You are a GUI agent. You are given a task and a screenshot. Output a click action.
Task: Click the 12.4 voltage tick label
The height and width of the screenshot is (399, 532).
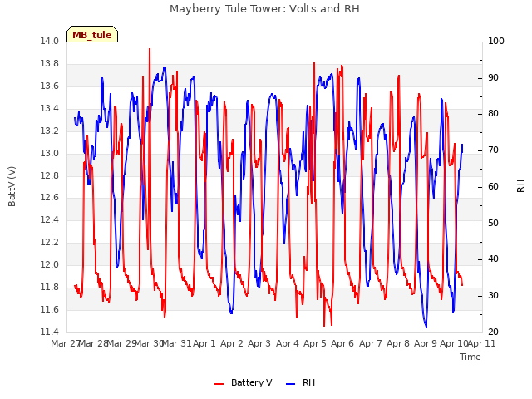click(49, 219)
